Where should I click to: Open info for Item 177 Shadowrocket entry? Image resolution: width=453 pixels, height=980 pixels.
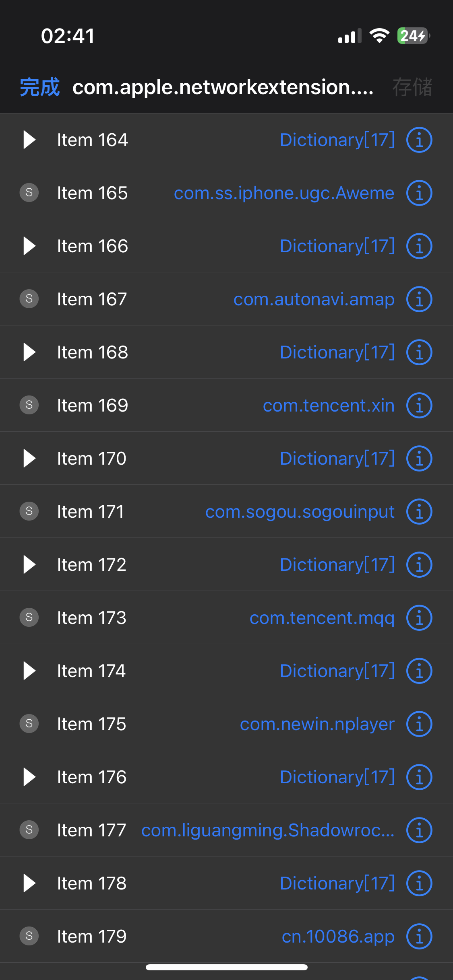coord(419,830)
